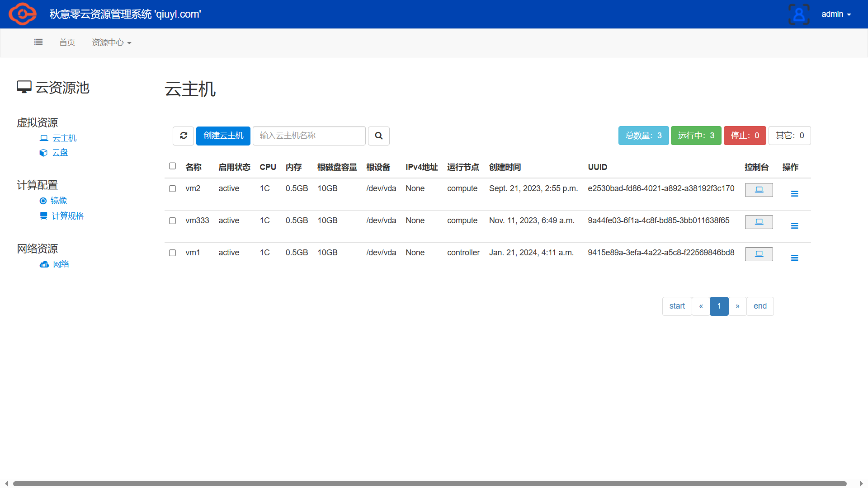The width and height of the screenshot is (868, 488).
Task: Click the operations menu icon for vm333
Action: [x=795, y=225]
